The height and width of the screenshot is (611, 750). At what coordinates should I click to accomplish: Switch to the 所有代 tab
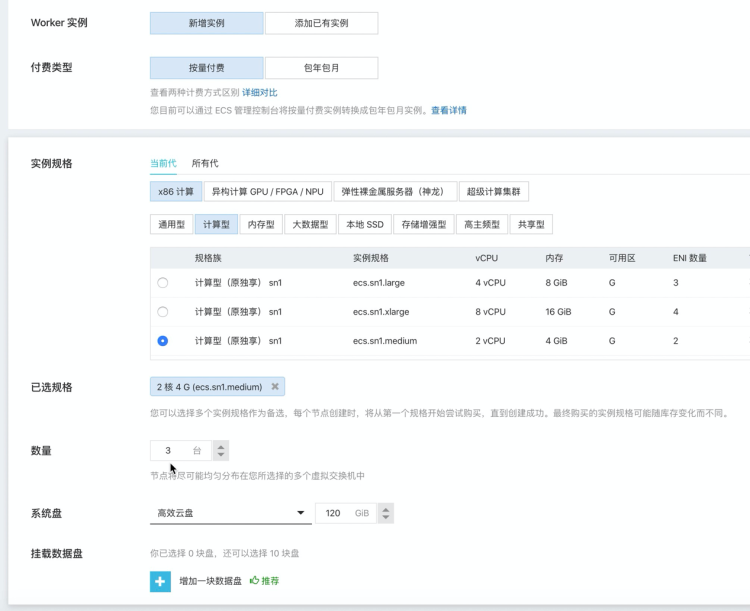[x=205, y=163]
